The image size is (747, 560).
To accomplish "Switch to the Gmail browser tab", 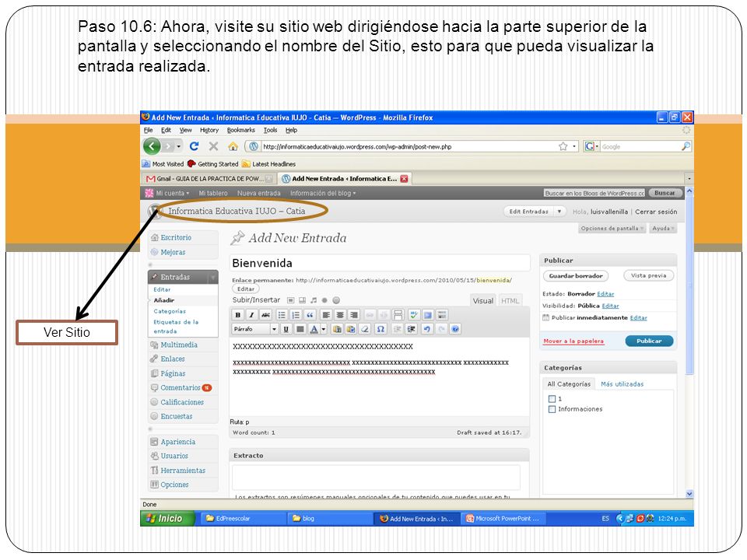I will (209, 179).
